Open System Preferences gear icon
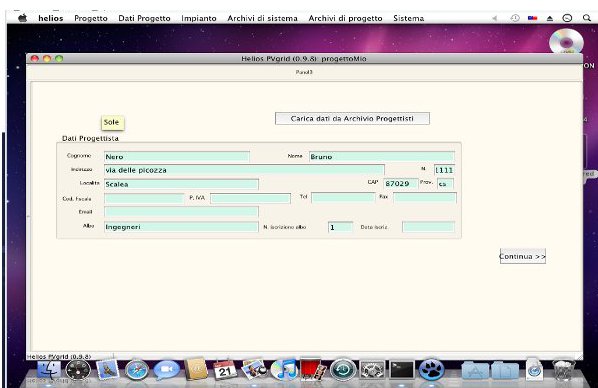 pos(372,370)
